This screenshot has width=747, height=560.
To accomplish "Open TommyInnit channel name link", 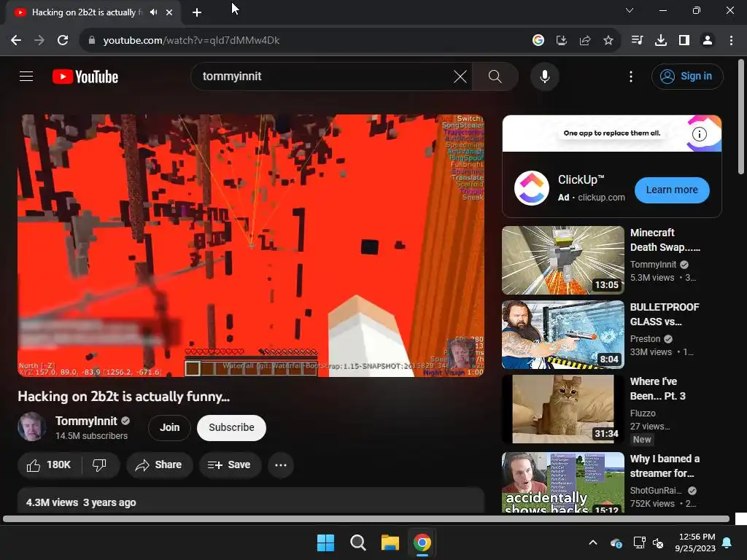I will click(x=86, y=421).
